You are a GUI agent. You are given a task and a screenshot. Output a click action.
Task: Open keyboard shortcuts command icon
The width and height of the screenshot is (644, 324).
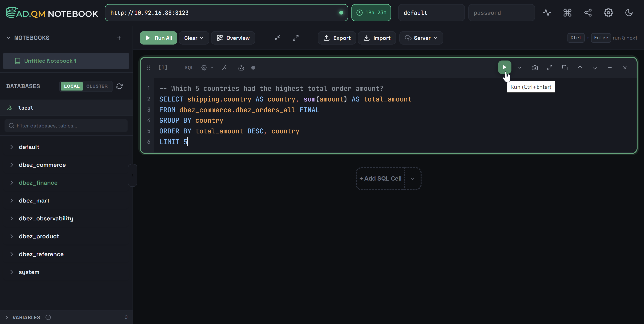567,13
